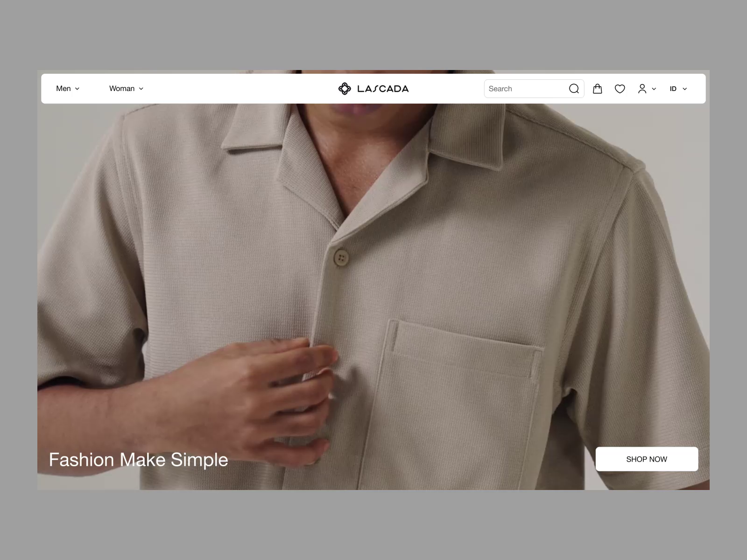Viewport: 747px width, 560px height.
Task: Click the Fashion Make Simple headline
Action: tap(138, 460)
